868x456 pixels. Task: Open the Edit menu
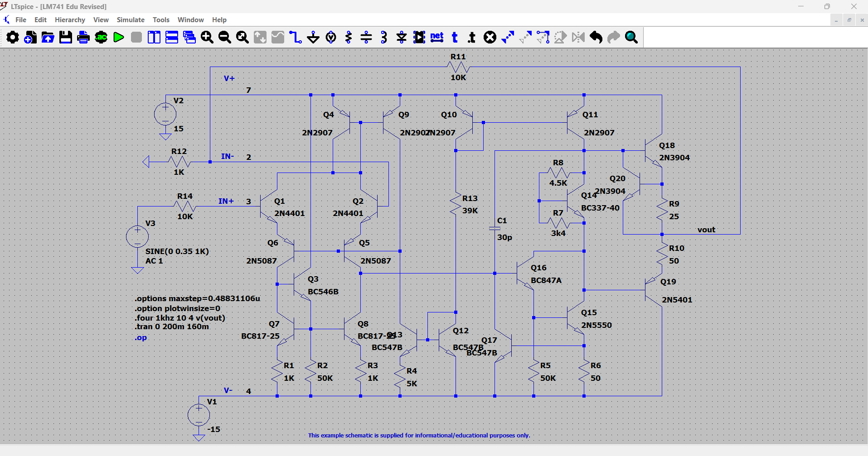(x=40, y=20)
